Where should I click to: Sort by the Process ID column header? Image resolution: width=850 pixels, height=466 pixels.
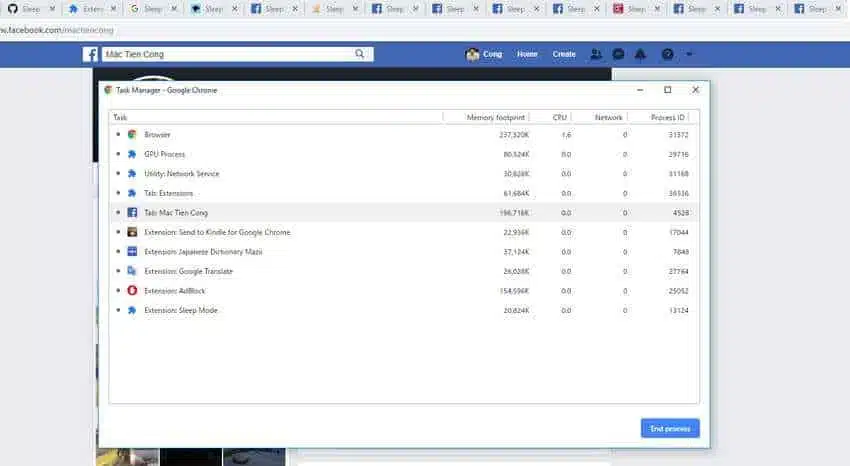point(667,117)
